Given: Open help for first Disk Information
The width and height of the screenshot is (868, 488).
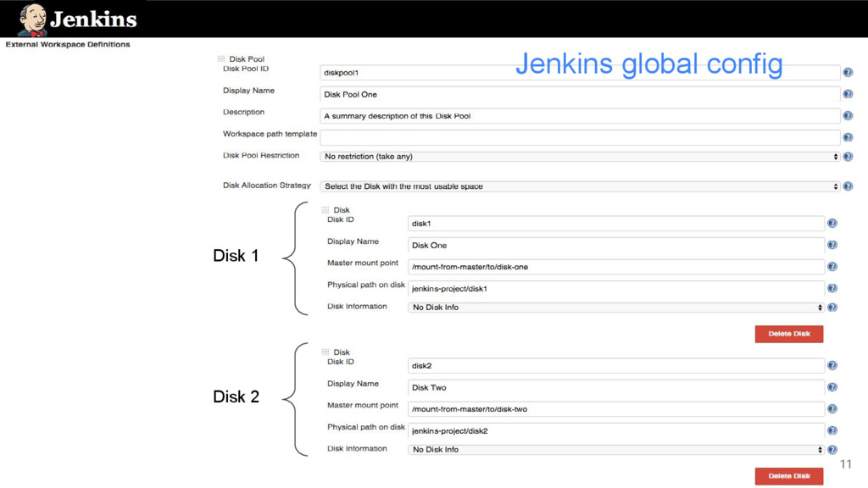Looking at the screenshot, I should (x=832, y=307).
